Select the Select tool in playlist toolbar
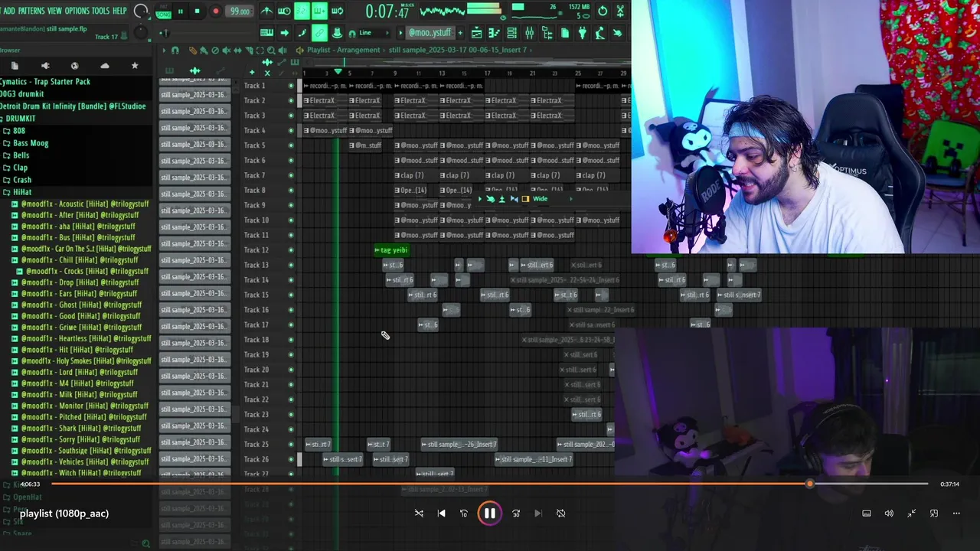 (x=260, y=51)
